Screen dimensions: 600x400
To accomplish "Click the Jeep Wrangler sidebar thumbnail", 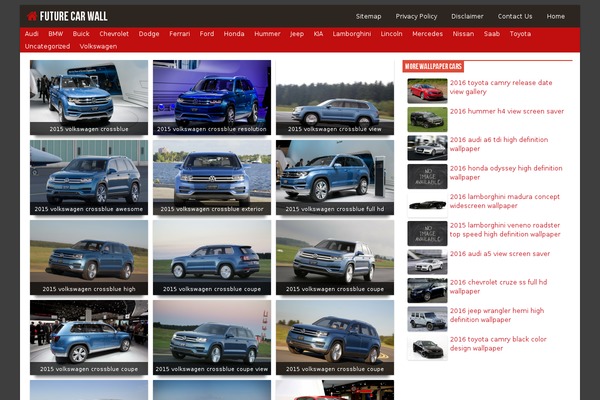I will click(427, 319).
